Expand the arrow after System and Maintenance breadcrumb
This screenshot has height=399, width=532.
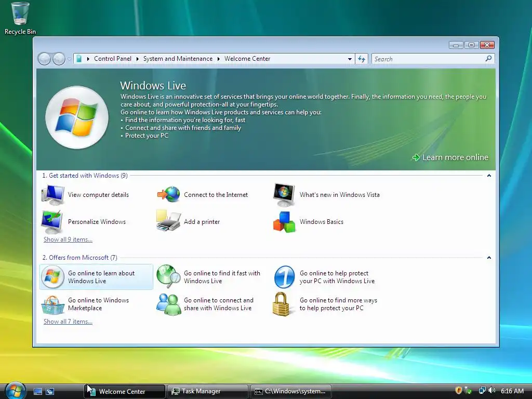coord(219,59)
